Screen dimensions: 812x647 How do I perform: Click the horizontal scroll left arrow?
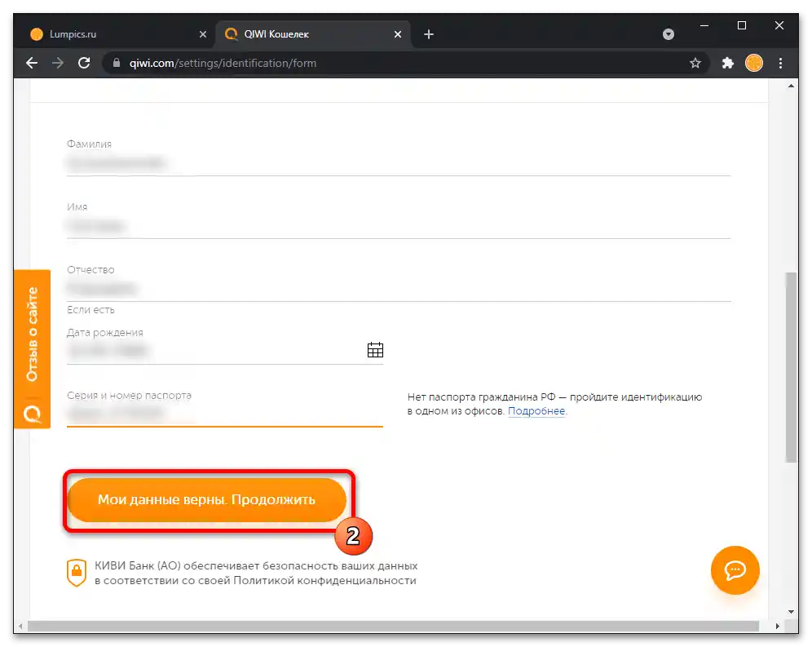click(x=20, y=627)
